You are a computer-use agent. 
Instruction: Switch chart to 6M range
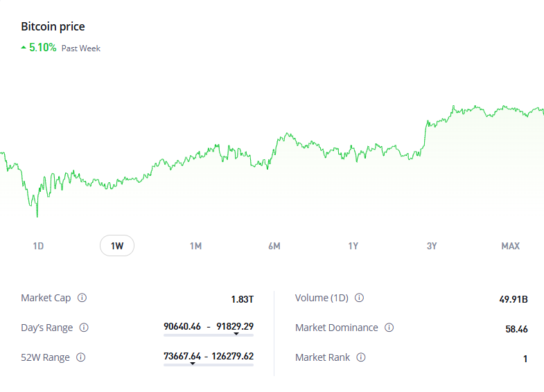(274, 246)
